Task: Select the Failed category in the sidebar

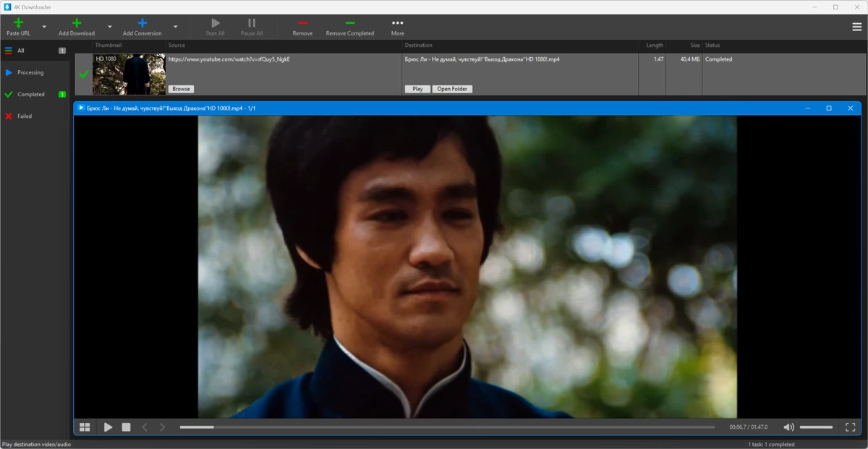Action: click(x=35, y=116)
